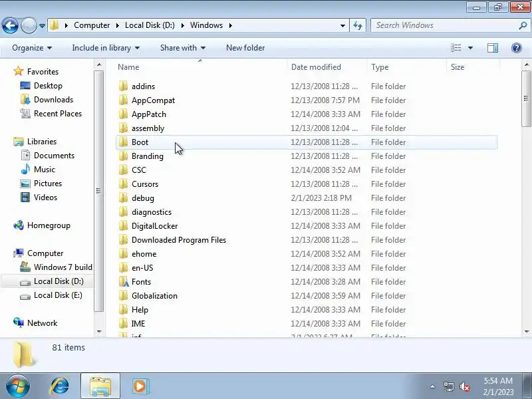Sort by the Type column header

(x=407, y=67)
